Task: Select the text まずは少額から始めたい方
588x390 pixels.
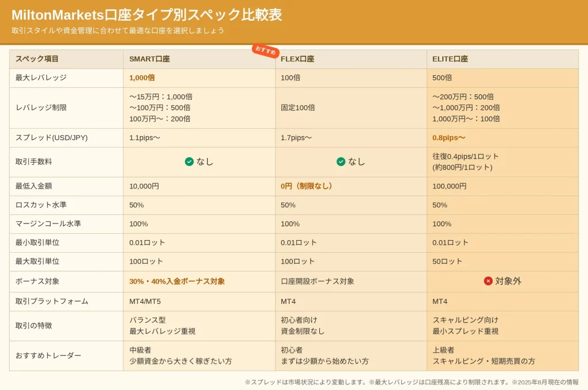Action: [325, 361]
